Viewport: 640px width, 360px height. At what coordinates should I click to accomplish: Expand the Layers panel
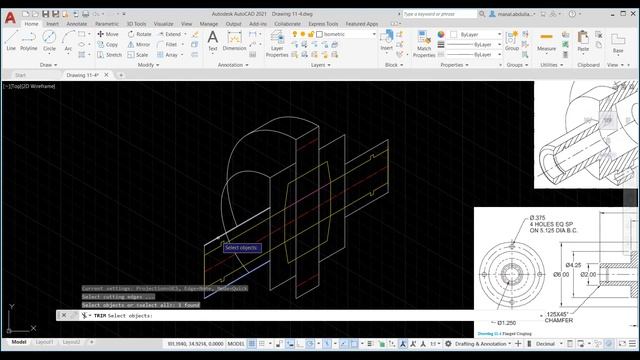point(320,65)
